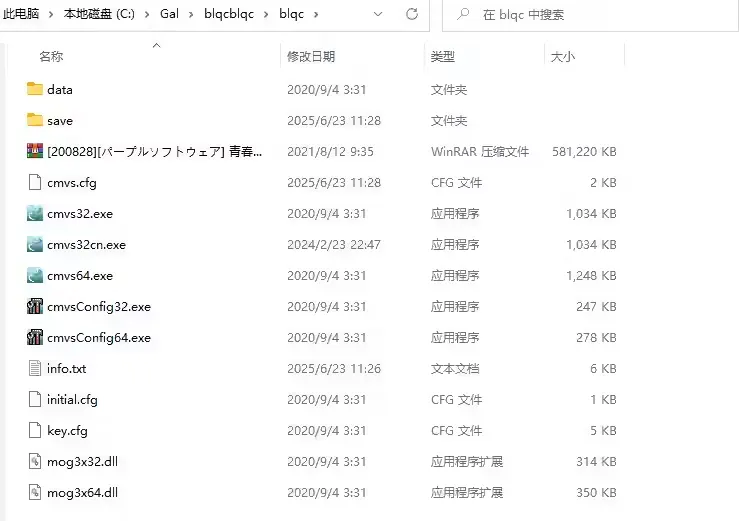Select the [200828][パープルソフトウェア] archive name

point(155,151)
